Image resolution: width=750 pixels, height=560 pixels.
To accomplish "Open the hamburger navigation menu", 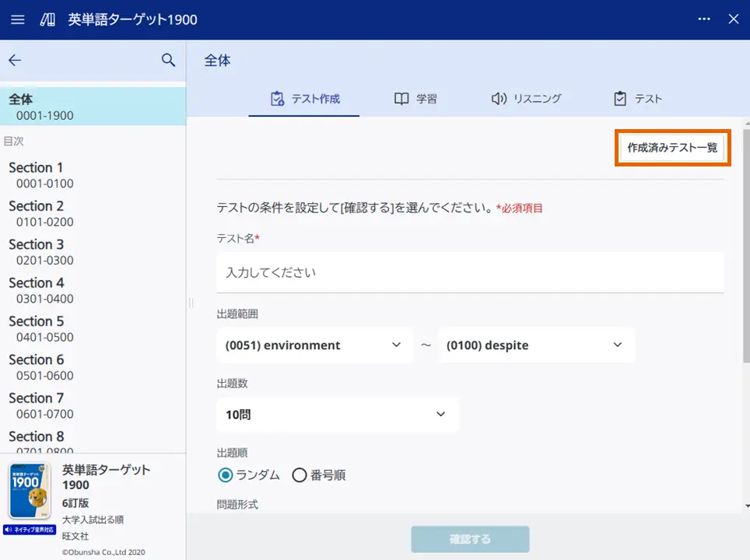I will (17, 19).
